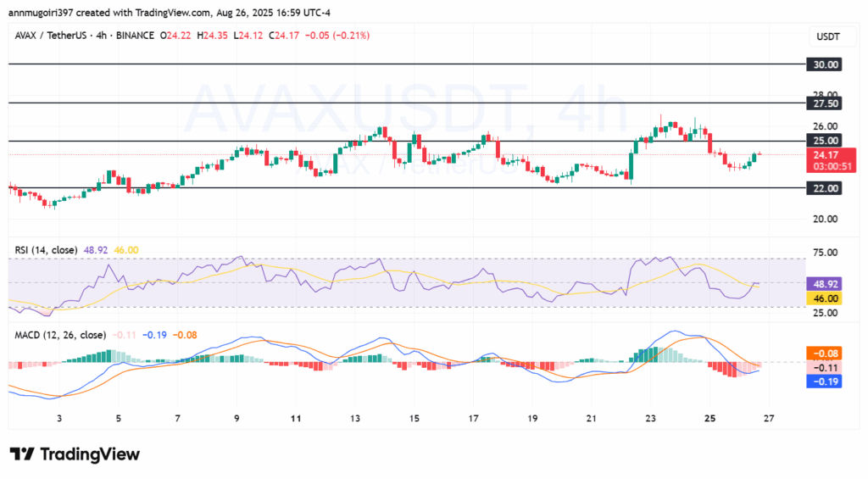Click the 30.00 horizontal line price label
The width and height of the screenshot is (868, 479).
[x=824, y=64]
